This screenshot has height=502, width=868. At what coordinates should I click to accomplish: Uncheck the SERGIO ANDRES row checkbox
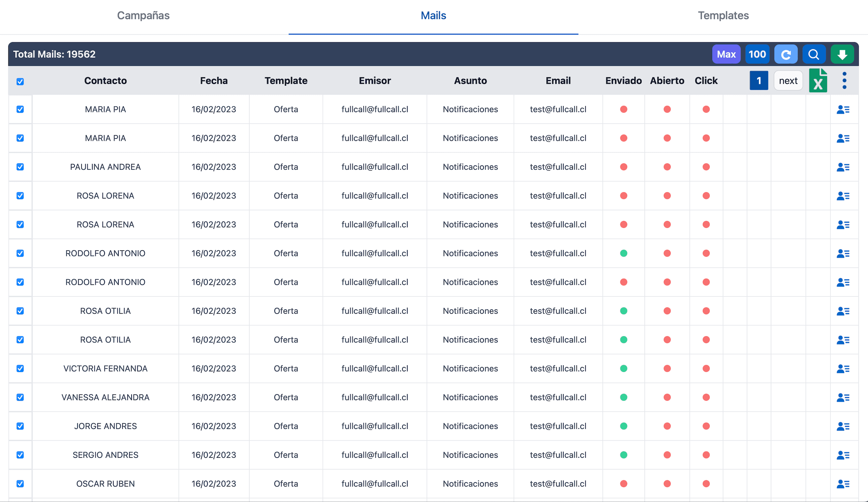click(x=20, y=455)
